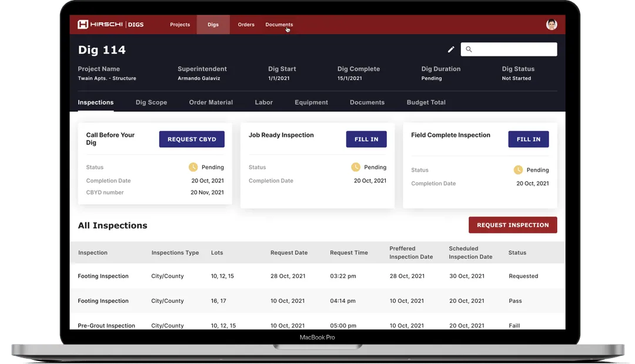Switch to the Budget Total tab
635x364 pixels.
coord(426,102)
